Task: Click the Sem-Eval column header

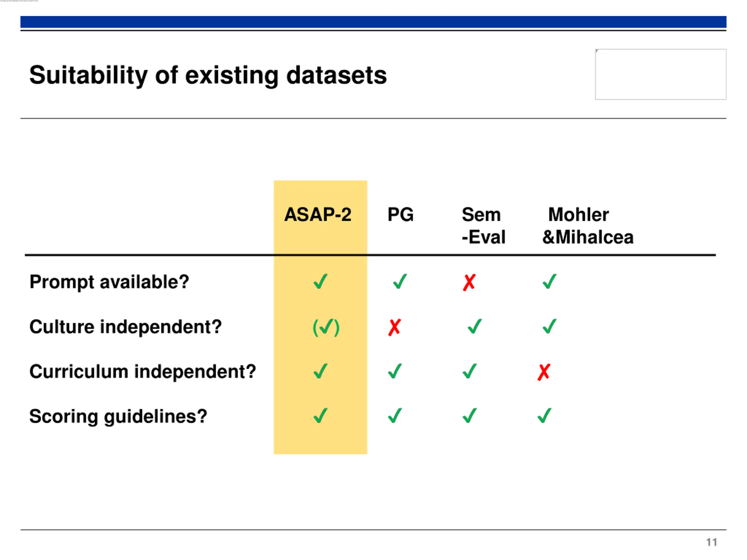Action: tap(484, 225)
